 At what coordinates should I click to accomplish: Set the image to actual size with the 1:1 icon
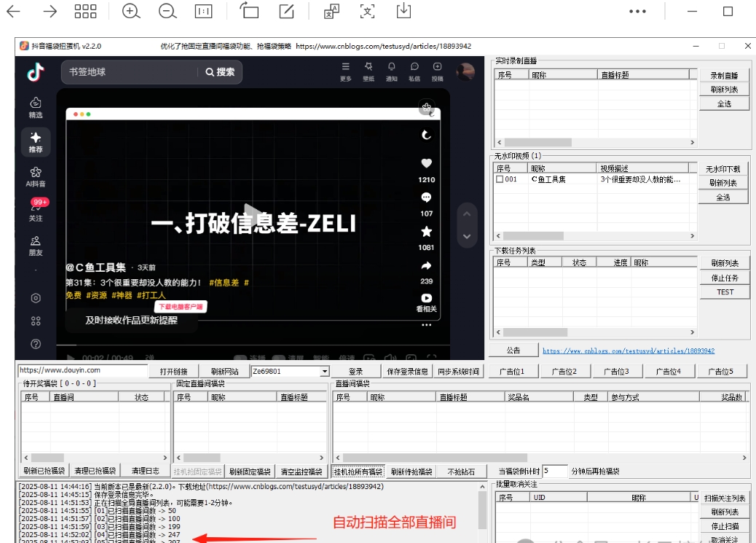click(203, 11)
